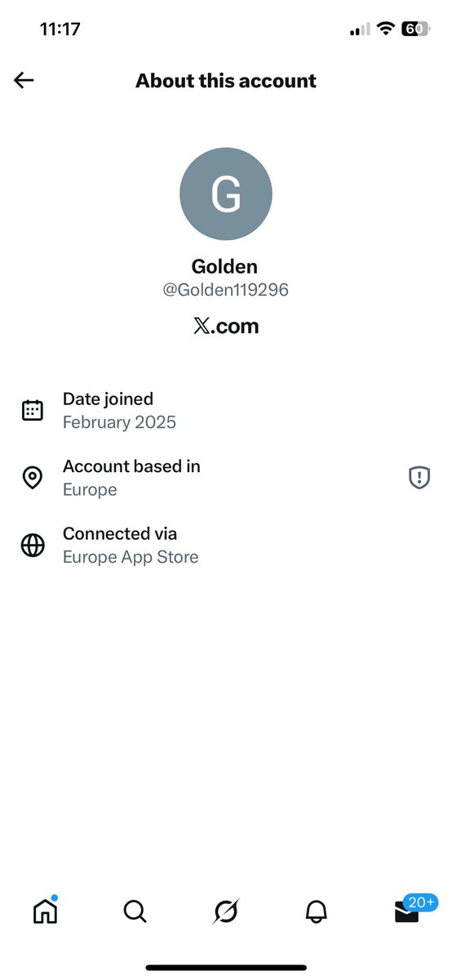The image size is (452, 980).
Task: Select the Connected via row
Action: [x=226, y=546]
